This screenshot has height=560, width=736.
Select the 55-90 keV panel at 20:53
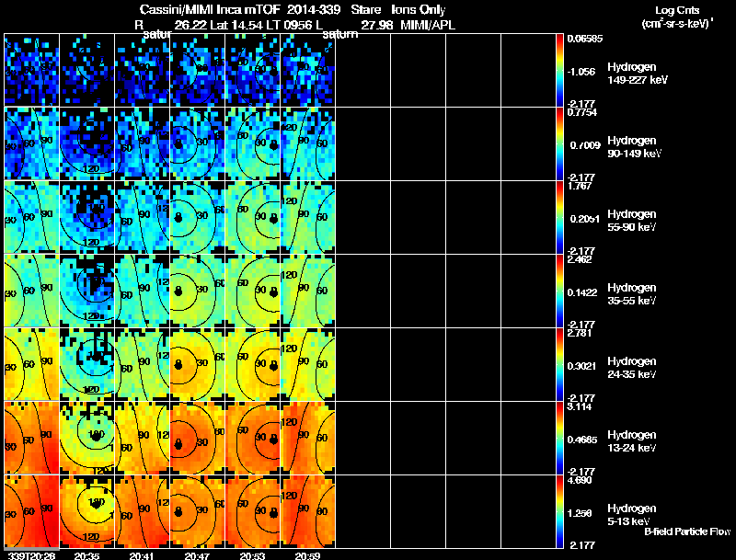point(253,218)
